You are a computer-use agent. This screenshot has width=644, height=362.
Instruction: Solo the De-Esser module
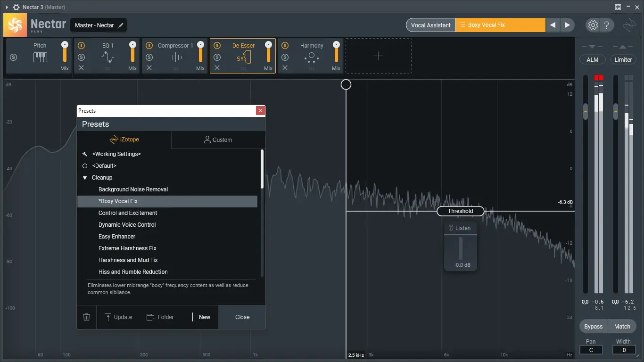pyautogui.click(x=217, y=58)
